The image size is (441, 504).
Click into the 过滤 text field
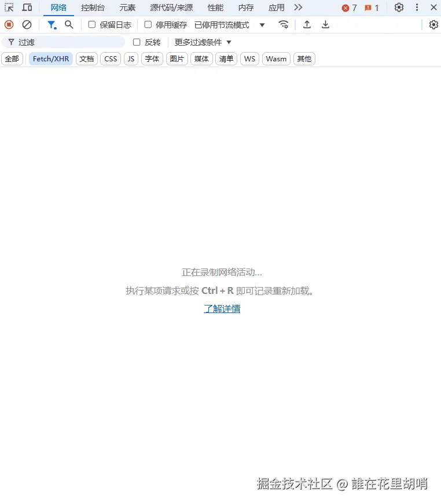[63, 42]
